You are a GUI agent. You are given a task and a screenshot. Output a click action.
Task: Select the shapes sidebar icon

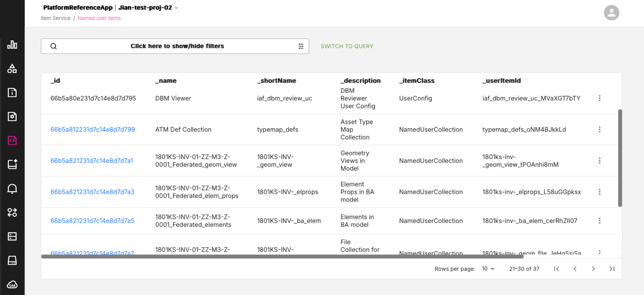click(12, 68)
